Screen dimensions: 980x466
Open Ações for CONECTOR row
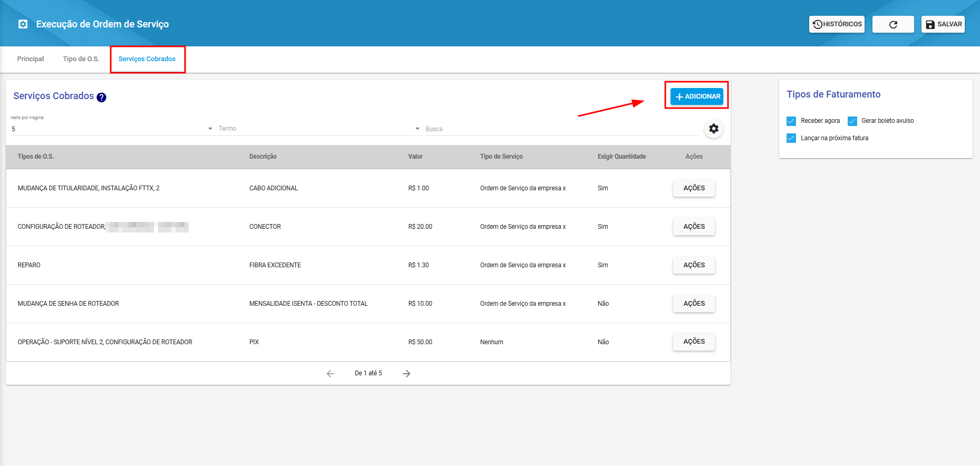tap(694, 227)
